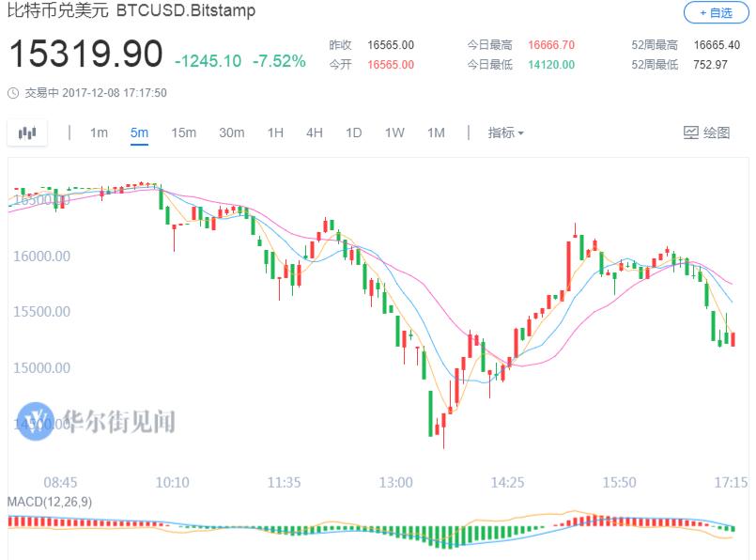
Task: Switch to the 4H timeframe
Action: coord(315,133)
